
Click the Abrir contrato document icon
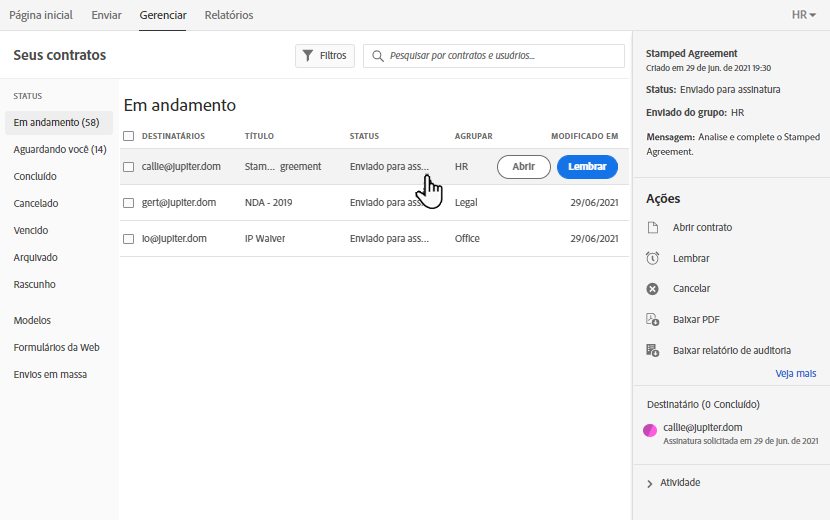[x=652, y=228]
